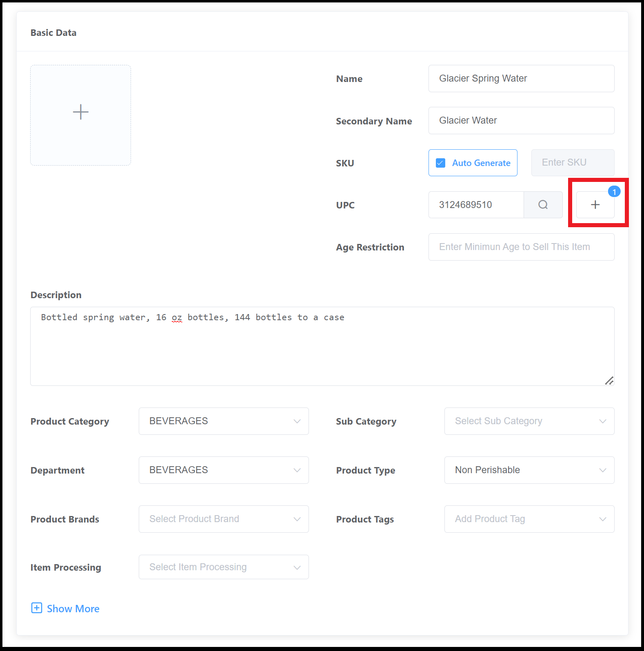Click into the Secondary Name field
Image resolution: width=644 pixels, height=651 pixels.
521,120
